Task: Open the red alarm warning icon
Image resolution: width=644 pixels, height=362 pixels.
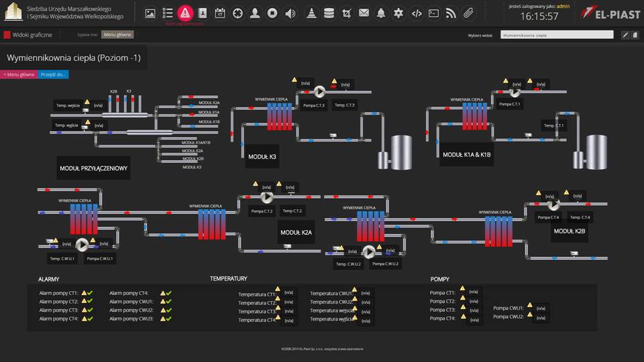Action: [x=185, y=13]
